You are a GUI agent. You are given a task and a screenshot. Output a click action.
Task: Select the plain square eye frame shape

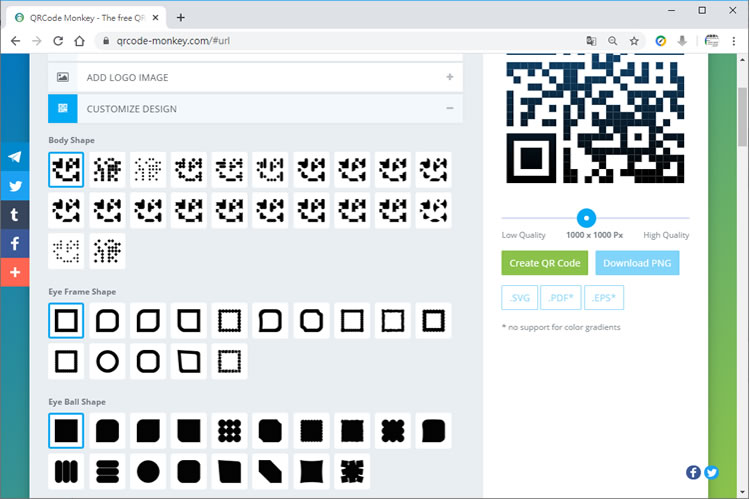[66, 321]
